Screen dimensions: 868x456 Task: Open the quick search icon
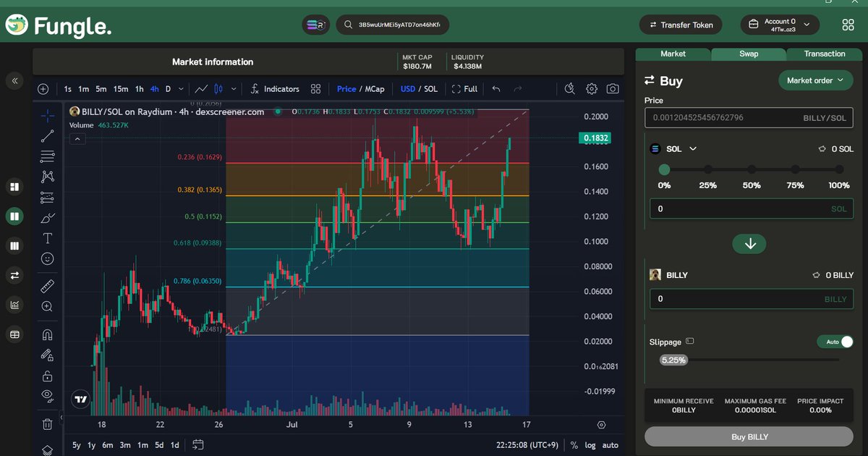[570, 89]
